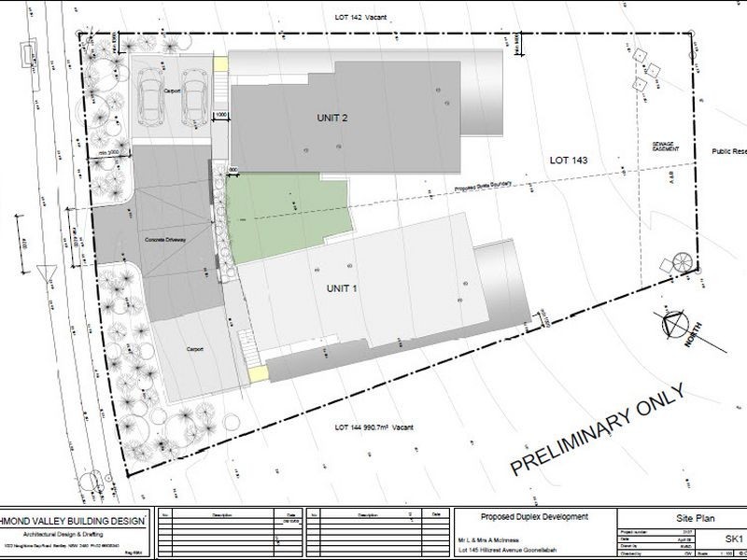Click the yellow landing square near Unit 2 stairs
The height and width of the screenshot is (560, 747).
click(220, 64)
